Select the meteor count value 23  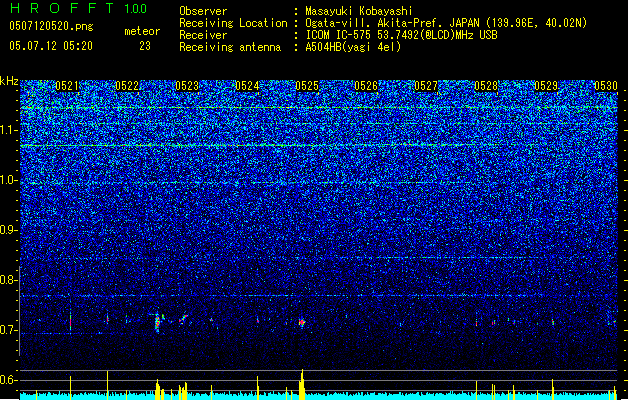tap(145, 46)
